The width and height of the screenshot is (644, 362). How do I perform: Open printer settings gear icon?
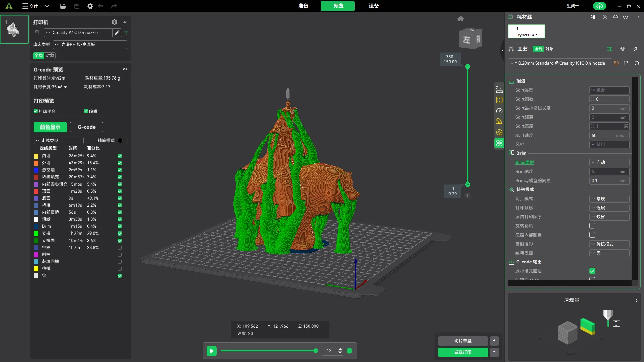[114, 22]
